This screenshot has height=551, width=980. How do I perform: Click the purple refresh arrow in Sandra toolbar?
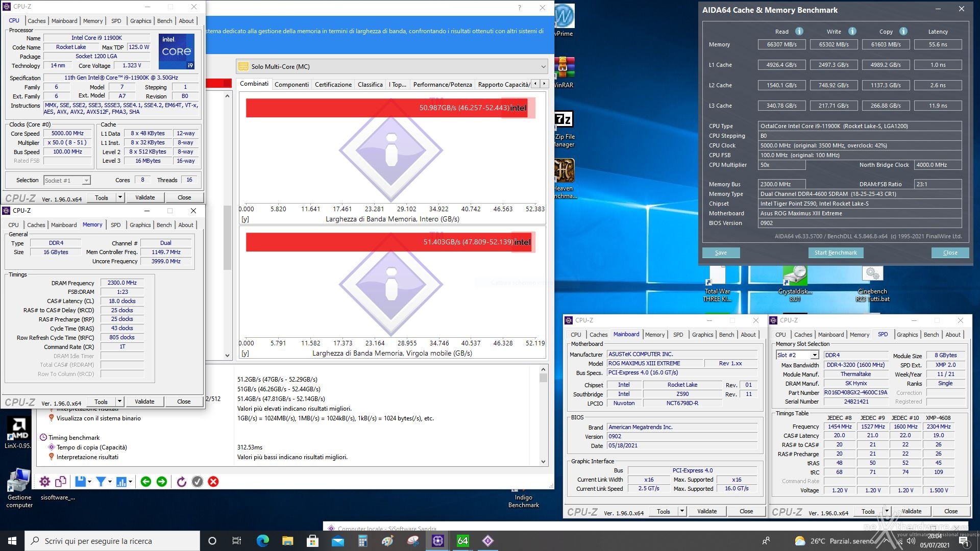[182, 482]
